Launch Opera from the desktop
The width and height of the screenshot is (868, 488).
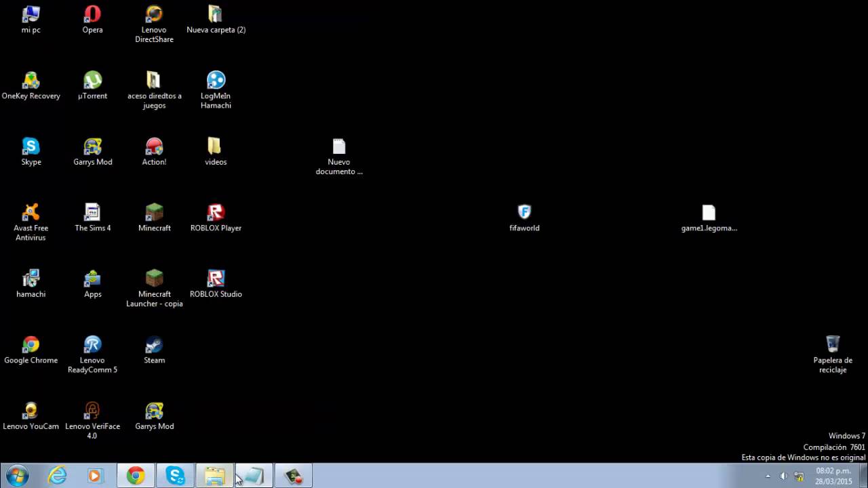pos(93,20)
